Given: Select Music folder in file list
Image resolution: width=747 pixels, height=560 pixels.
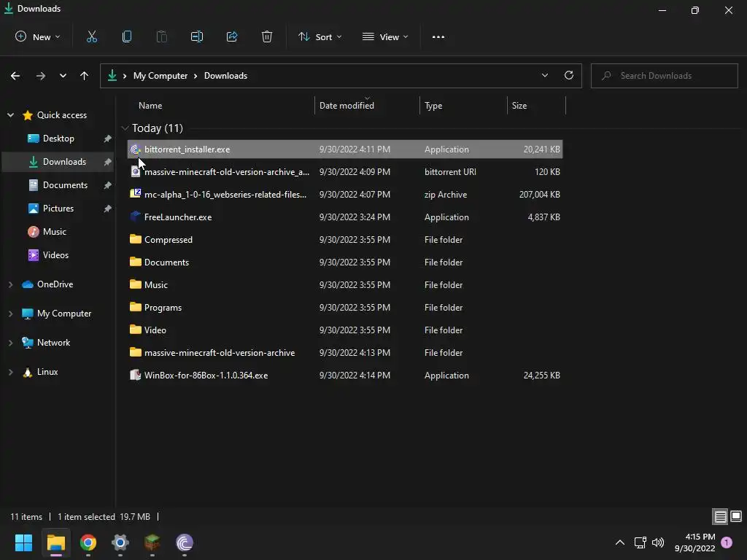Looking at the screenshot, I should click(345, 285).
